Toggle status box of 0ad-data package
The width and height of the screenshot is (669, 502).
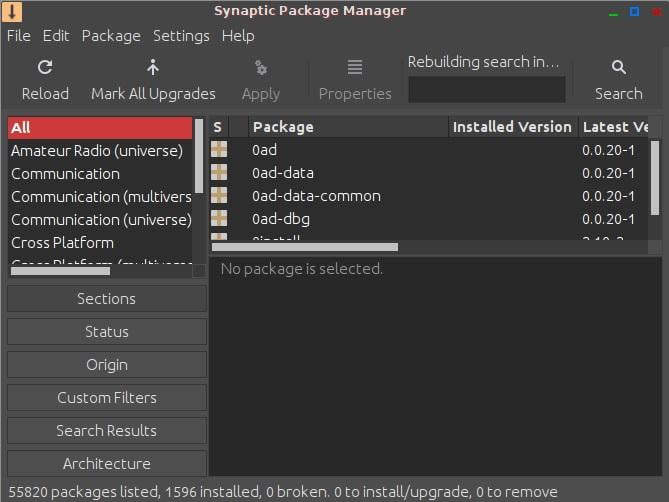tap(219, 173)
